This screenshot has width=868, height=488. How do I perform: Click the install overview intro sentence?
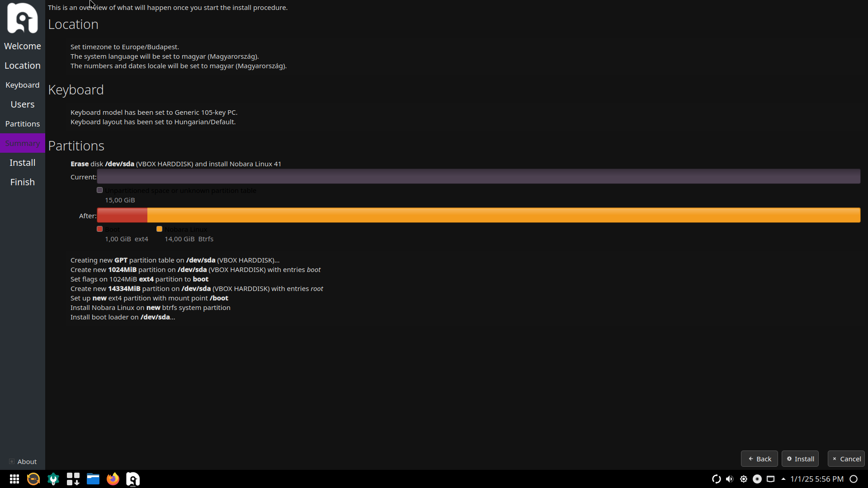click(x=168, y=8)
